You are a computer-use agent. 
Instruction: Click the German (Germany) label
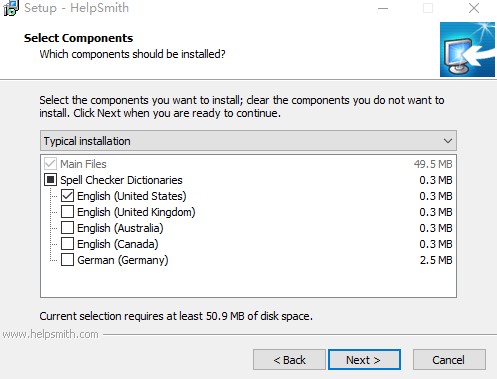pyautogui.click(x=123, y=260)
